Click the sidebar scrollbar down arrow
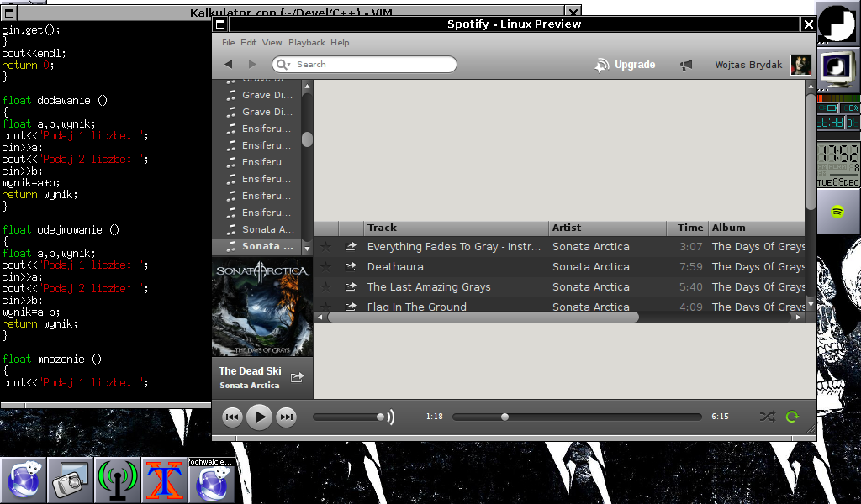 coord(307,249)
